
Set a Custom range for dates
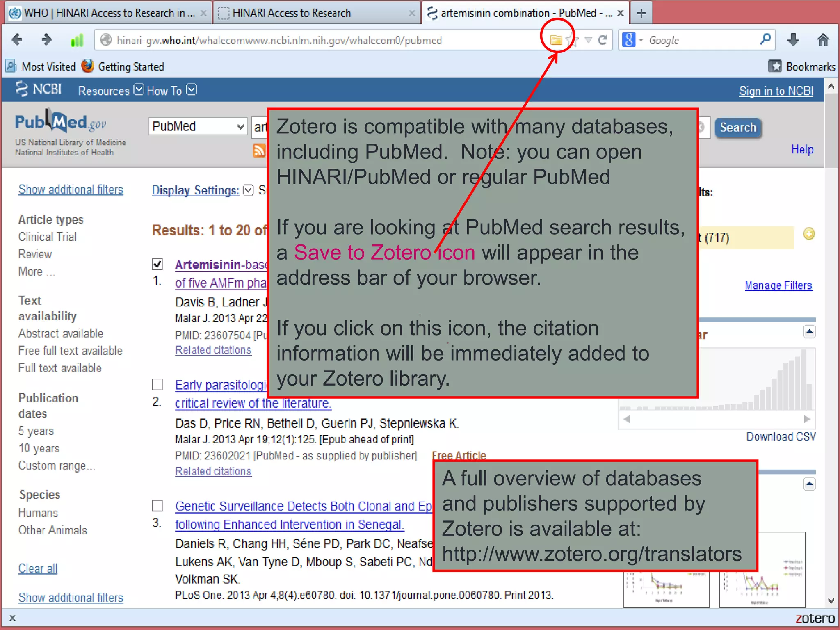click(x=57, y=466)
